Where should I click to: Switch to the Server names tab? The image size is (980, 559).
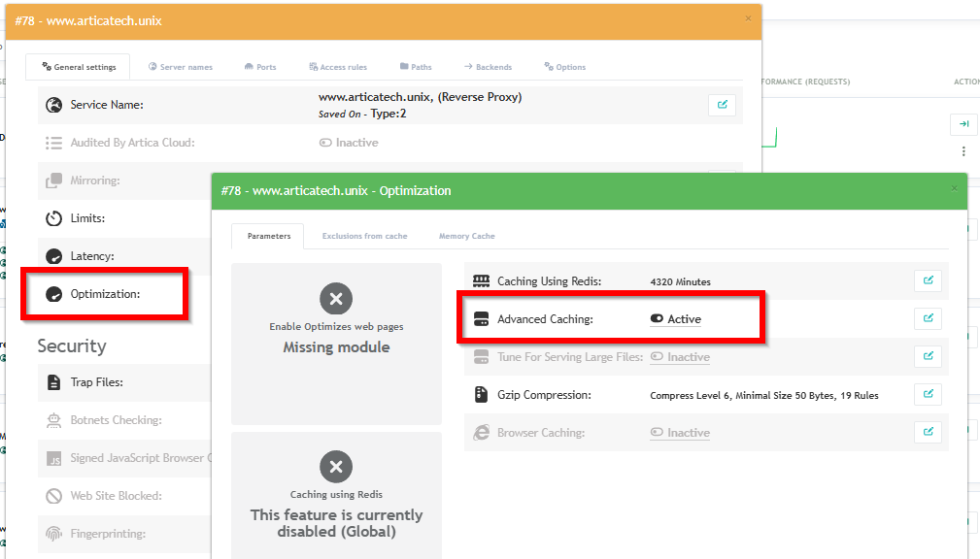(180, 67)
